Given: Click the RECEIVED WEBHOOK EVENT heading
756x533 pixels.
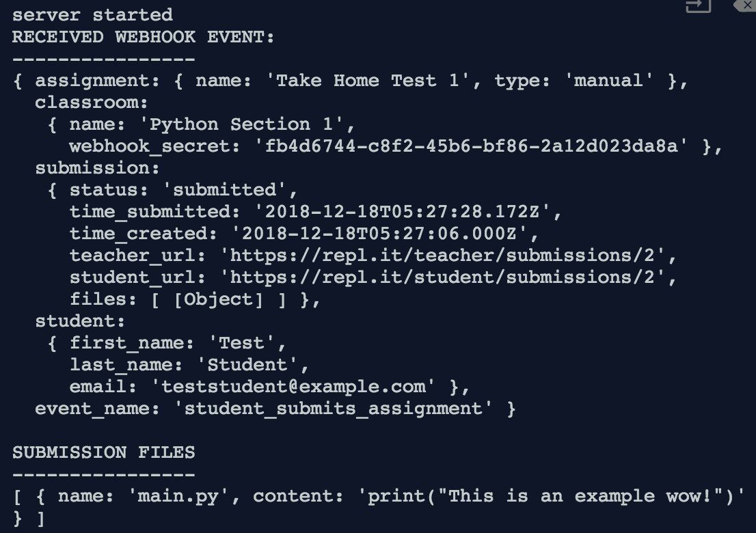Looking at the screenshot, I should click(x=143, y=37).
